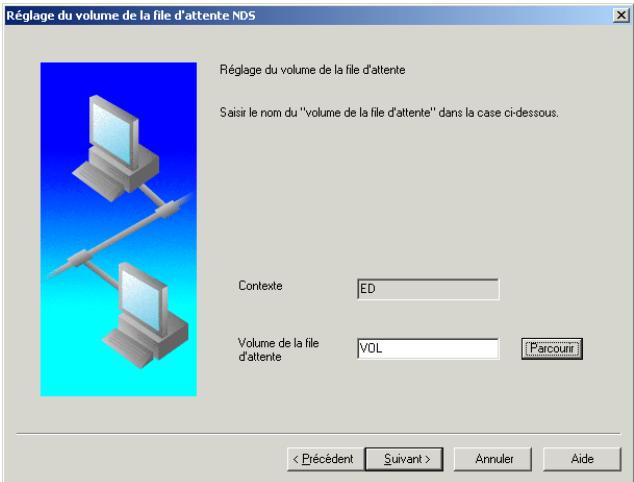Screen dimensions: 634x482
Task: Click the networked computers illustration
Action: (x=118, y=229)
